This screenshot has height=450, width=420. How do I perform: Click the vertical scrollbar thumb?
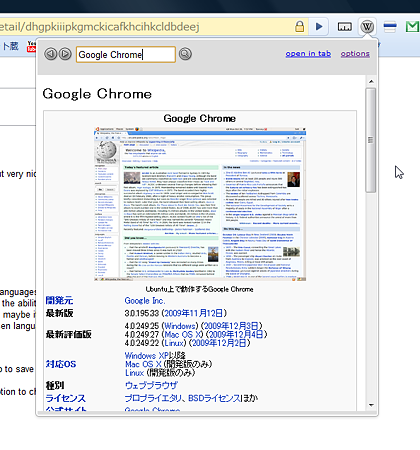370,140
